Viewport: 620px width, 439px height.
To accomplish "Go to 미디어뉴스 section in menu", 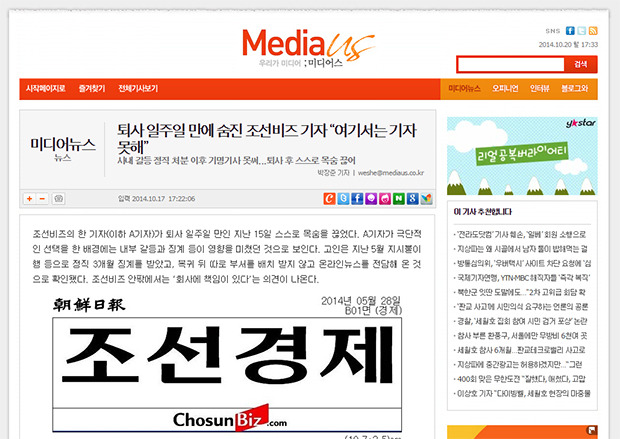I will point(464,89).
